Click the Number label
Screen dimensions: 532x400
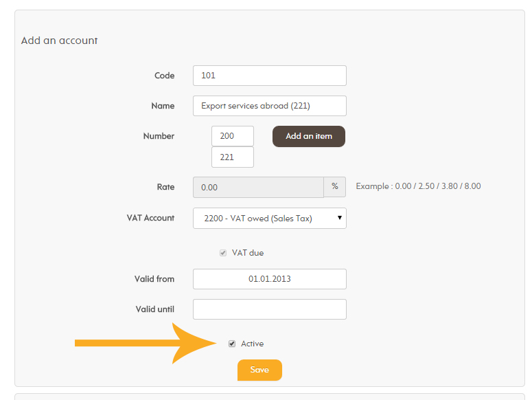(159, 136)
